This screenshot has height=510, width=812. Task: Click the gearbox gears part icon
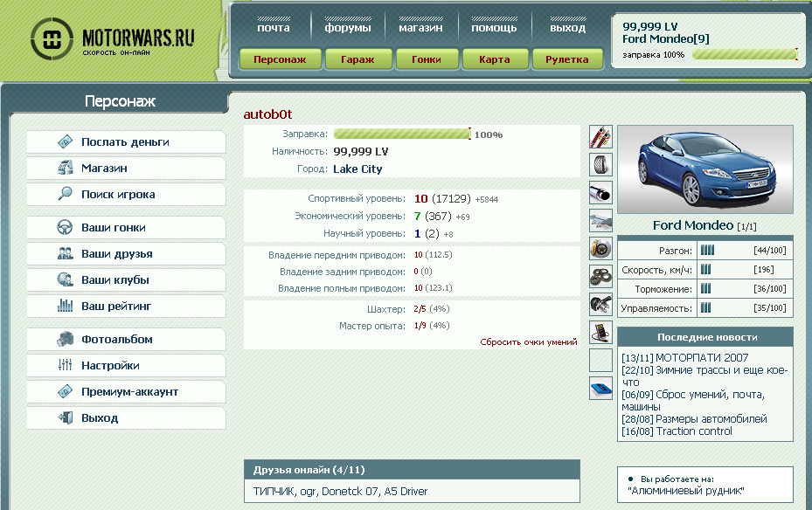click(x=600, y=277)
